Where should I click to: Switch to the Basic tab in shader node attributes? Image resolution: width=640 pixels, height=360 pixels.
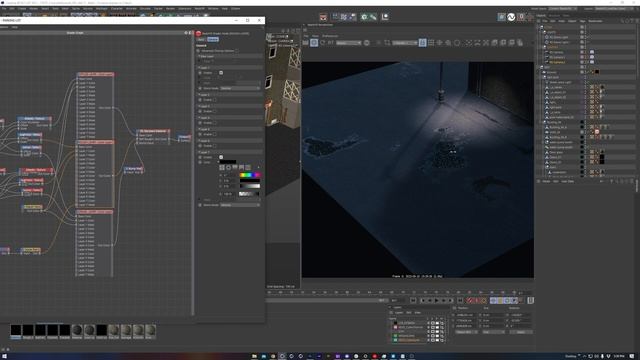201,40
